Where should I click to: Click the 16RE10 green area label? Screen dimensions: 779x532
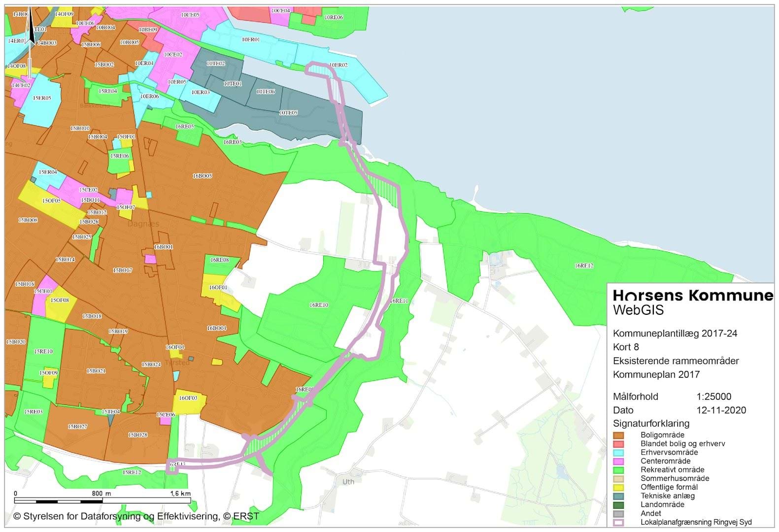pyautogui.click(x=319, y=305)
